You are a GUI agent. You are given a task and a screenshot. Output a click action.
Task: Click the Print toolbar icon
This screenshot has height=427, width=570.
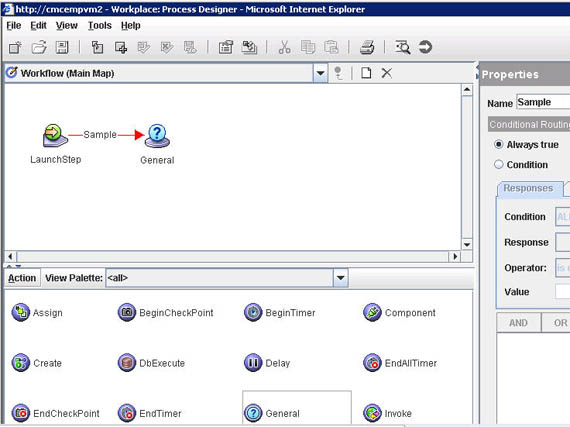click(x=367, y=48)
